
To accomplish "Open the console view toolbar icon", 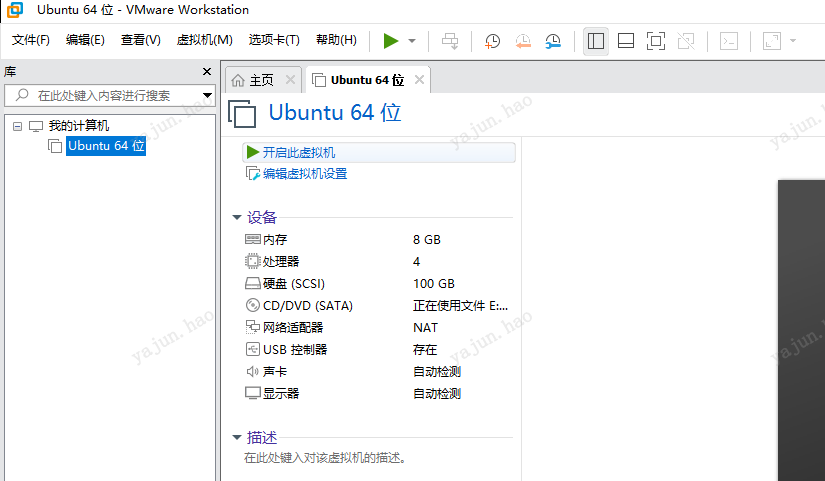I will 729,41.
